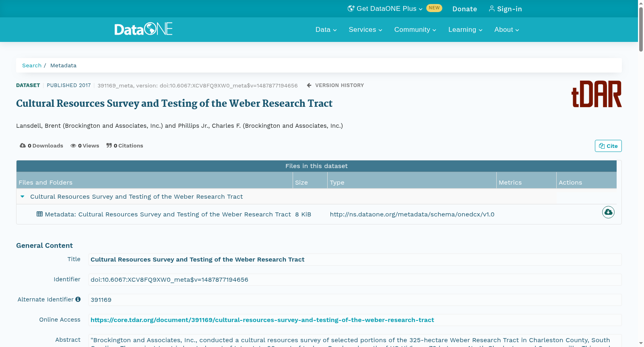
Task: Click the Files in this dataset header
Action: 316,166
